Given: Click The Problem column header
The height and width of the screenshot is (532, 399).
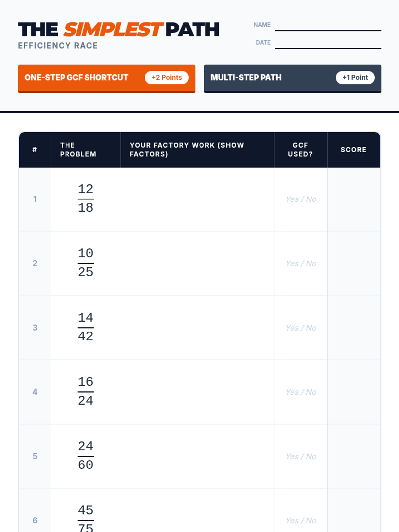Looking at the screenshot, I should pos(78,150).
